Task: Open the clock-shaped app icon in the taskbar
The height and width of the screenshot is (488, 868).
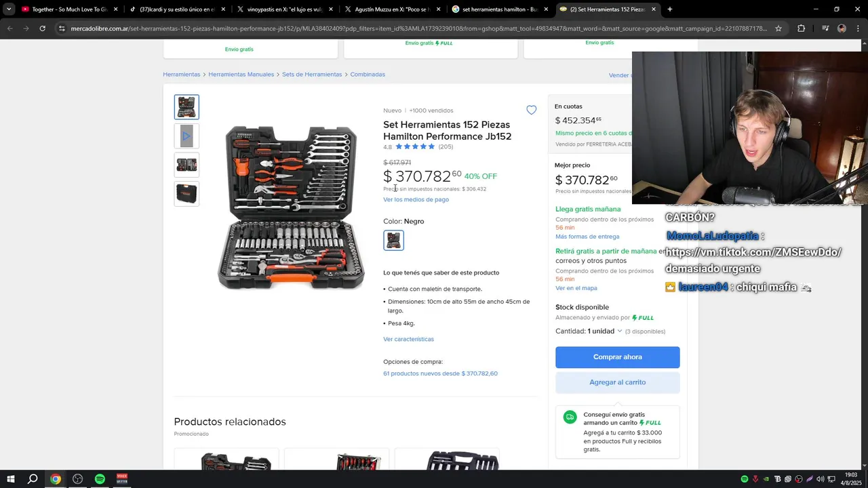Action: point(78,479)
